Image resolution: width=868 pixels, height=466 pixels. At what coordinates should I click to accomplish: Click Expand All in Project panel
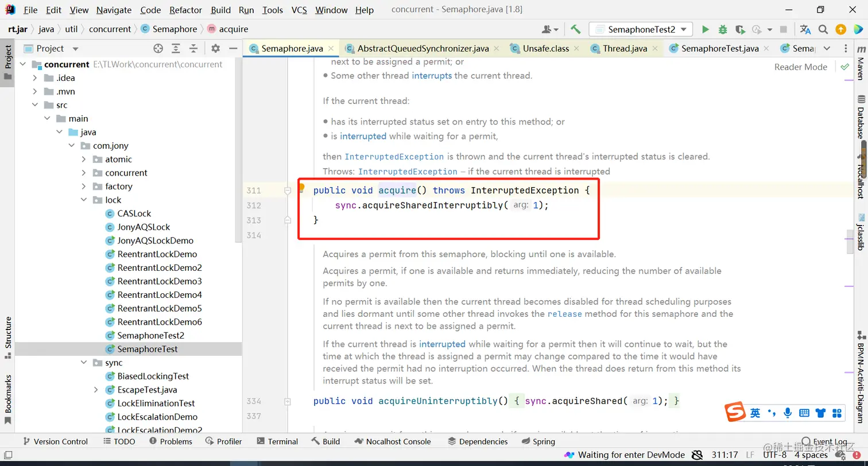177,49
